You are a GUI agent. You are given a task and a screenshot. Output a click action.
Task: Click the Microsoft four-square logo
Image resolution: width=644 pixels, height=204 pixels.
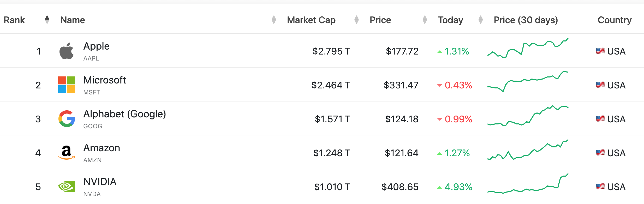click(x=67, y=85)
